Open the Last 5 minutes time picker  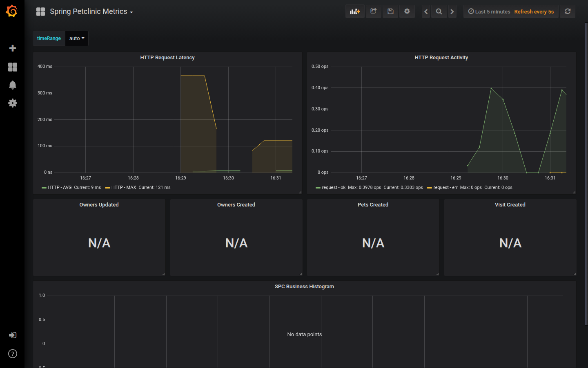pos(489,11)
